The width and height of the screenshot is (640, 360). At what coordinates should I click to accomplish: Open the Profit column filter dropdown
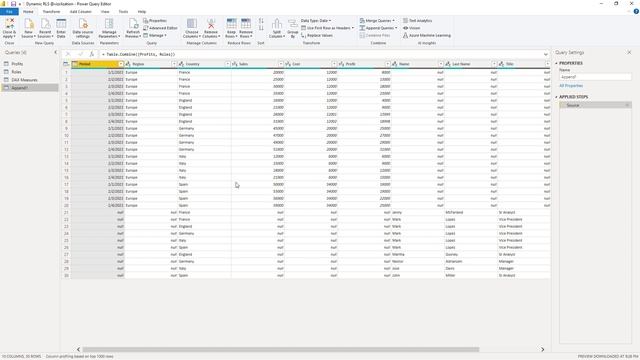(x=388, y=64)
